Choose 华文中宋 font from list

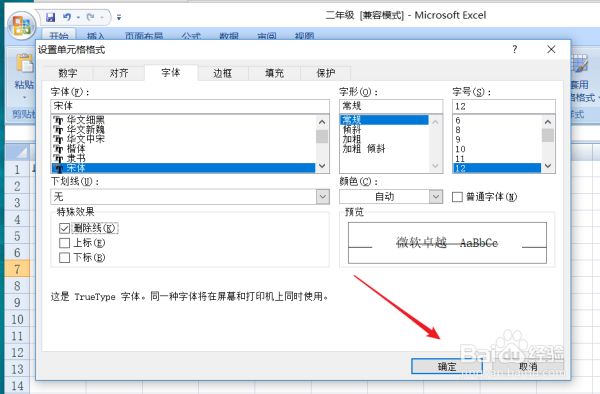(x=183, y=139)
